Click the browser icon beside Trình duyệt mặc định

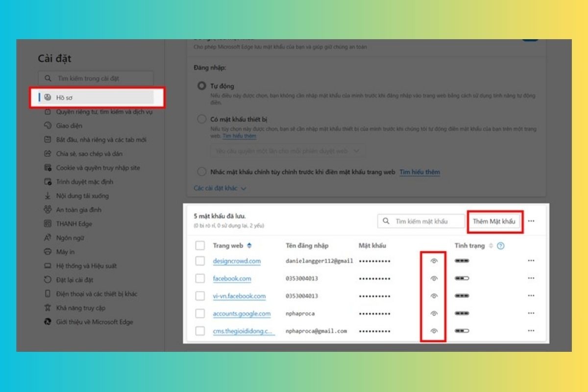pos(48,182)
